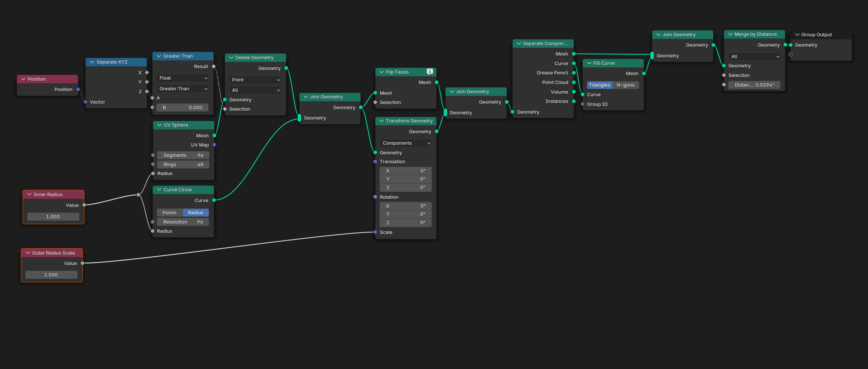Click Translation X field
The width and height of the screenshot is (868, 369).
[406, 171]
